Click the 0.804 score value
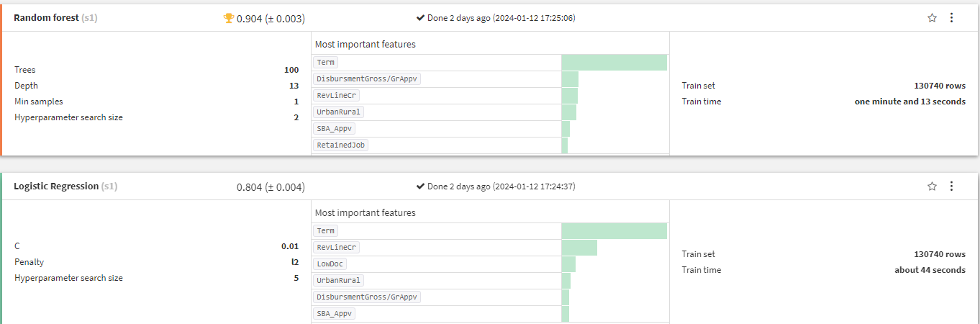 click(x=271, y=187)
